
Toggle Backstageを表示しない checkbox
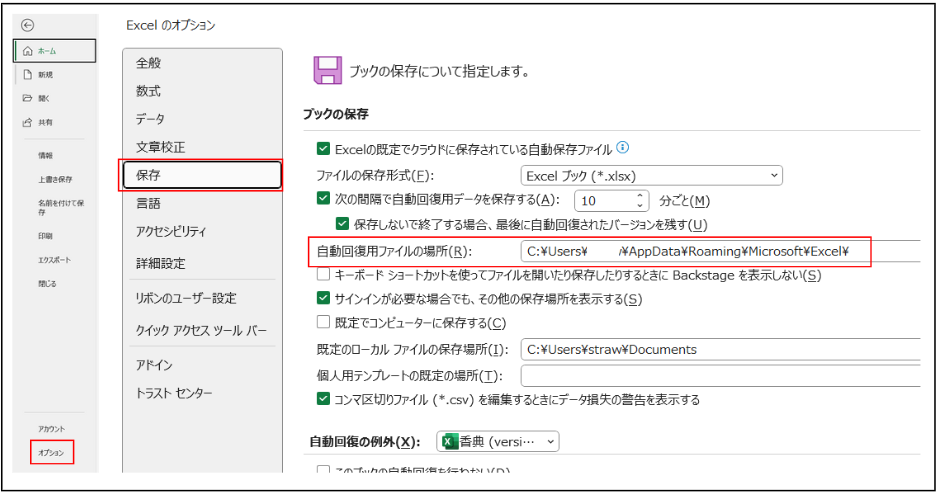[323, 275]
